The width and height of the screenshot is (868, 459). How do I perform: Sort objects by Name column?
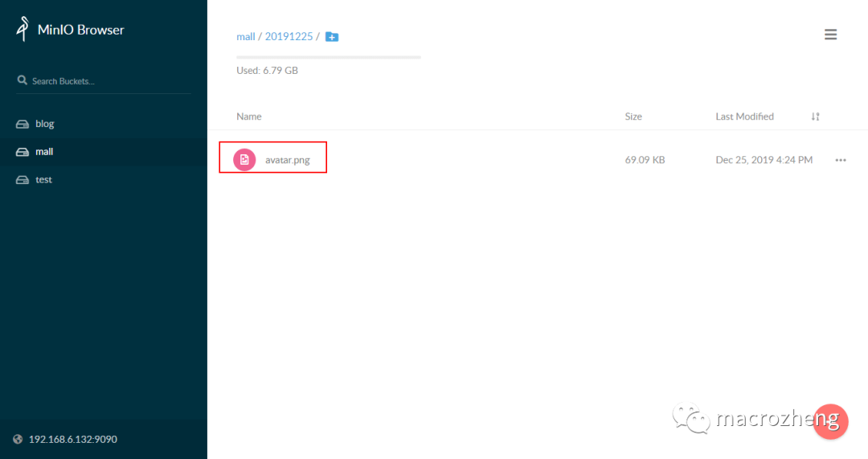249,117
